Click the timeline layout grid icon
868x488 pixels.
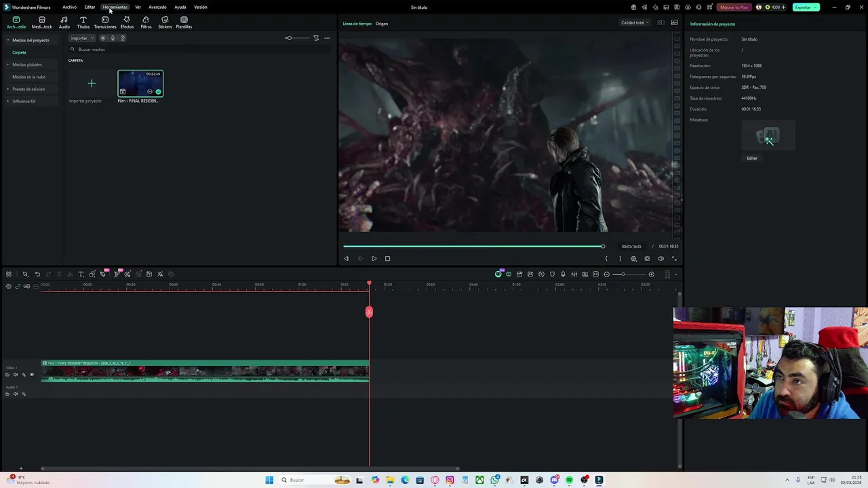pyautogui.click(x=9, y=274)
